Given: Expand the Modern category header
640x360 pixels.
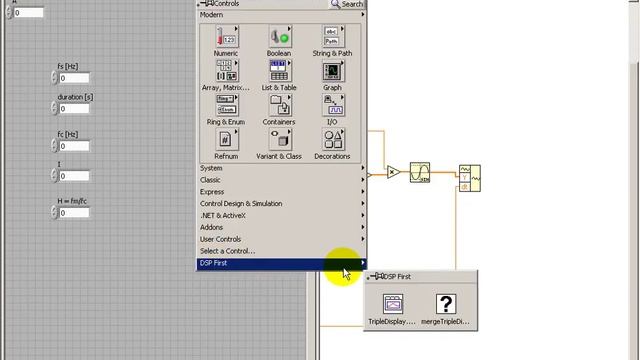Looking at the screenshot, I should click(281, 15).
